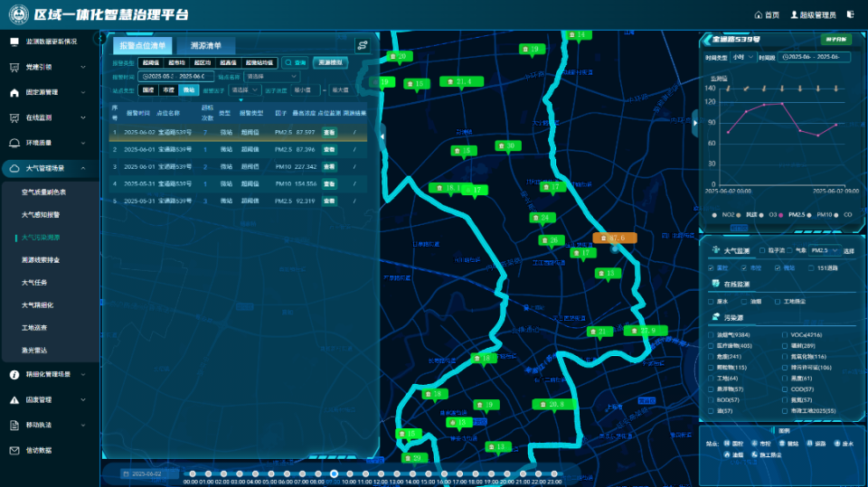Select the 00:00 marker on timeline slider
The width and height of the screenshot is (868, 487).
coord(192,473)
